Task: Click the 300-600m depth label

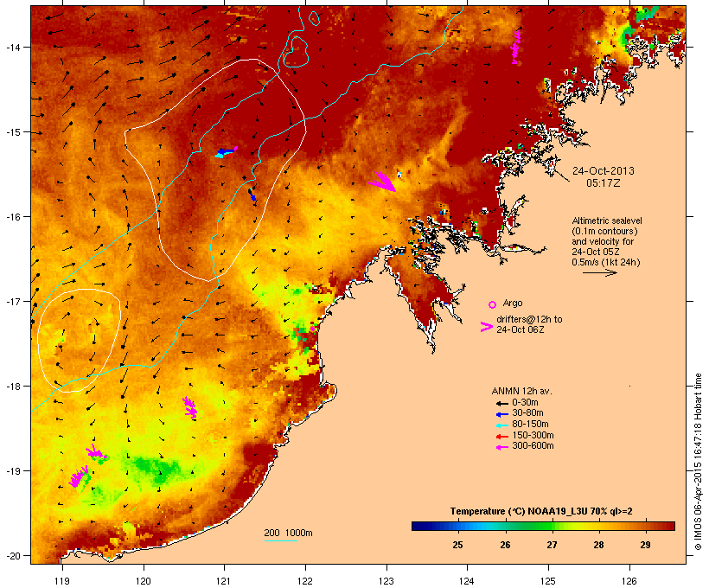Action: (533, 446)
